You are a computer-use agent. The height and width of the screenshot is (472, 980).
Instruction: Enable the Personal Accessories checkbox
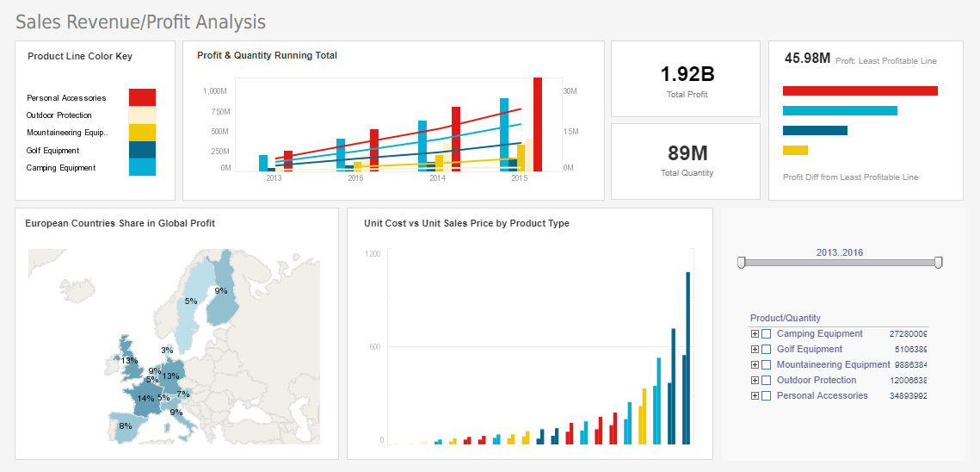coord(767,395)
